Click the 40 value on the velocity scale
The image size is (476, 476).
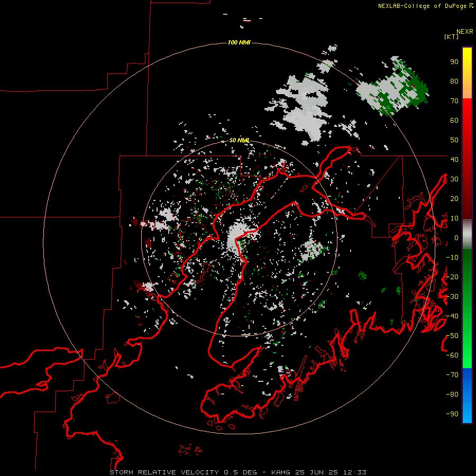(x=454, y=159)
